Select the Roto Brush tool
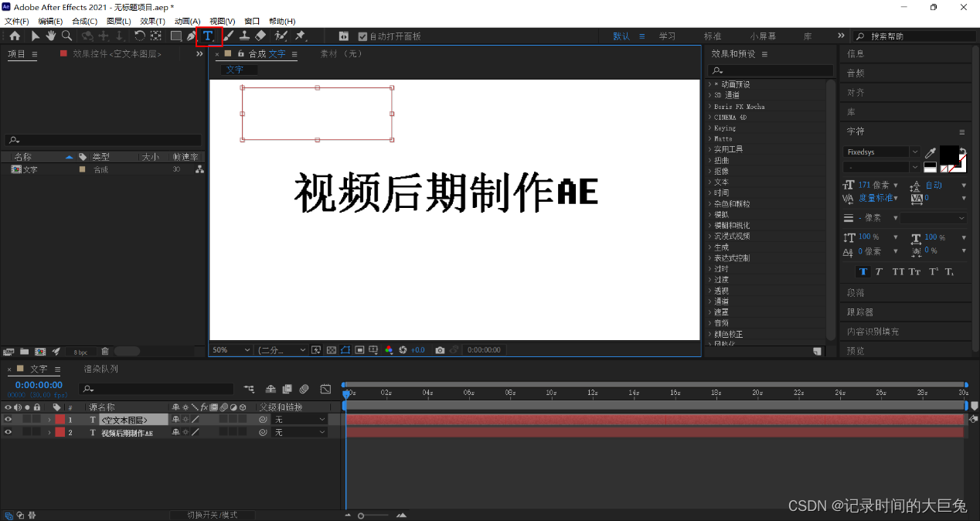Screen dimensions: 980x521 [x=281, y=36]
